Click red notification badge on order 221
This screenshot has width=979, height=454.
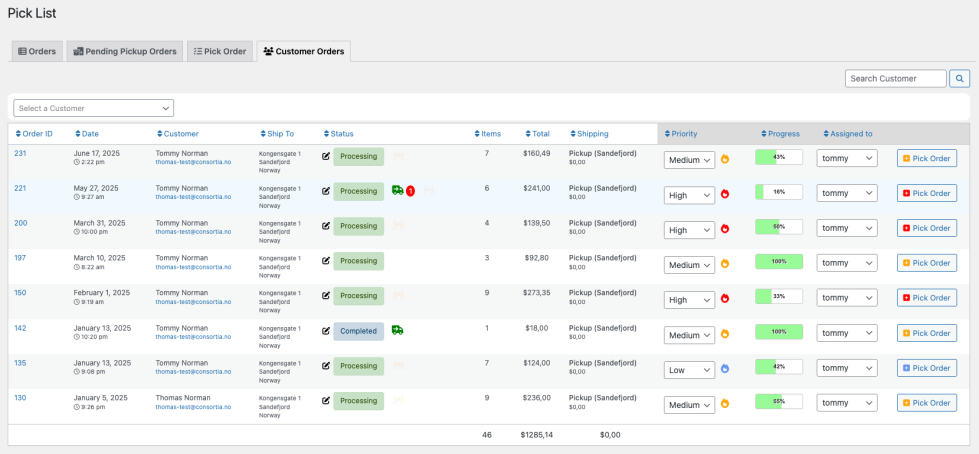coord(410,191)
